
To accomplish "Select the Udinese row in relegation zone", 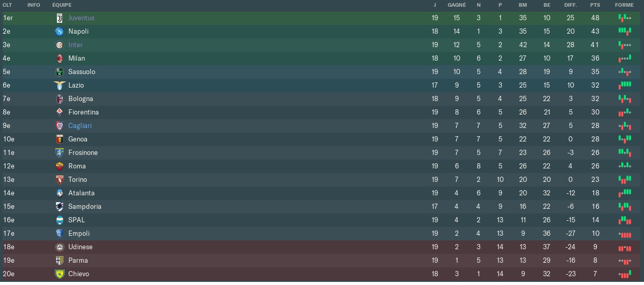I will point(322,247).
